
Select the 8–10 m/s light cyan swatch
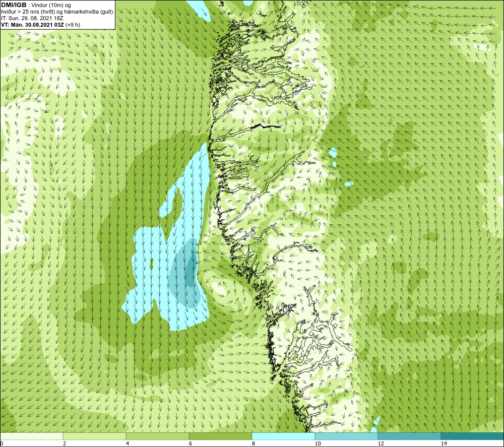pyautogui.click(x=283, y=436)
